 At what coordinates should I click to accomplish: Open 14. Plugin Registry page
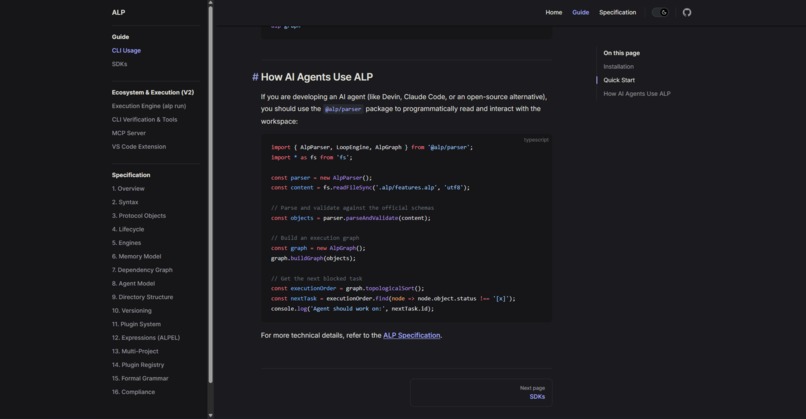pyautogui.click(x=138, y=365)
